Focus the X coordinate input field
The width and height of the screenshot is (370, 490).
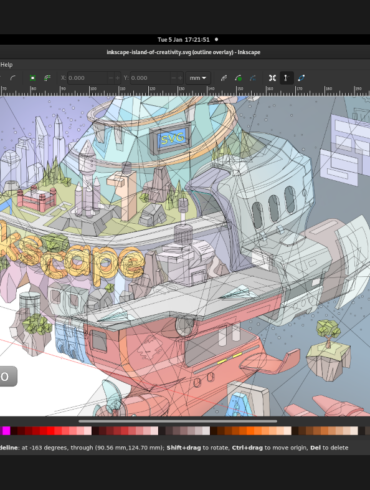[87, 78]
